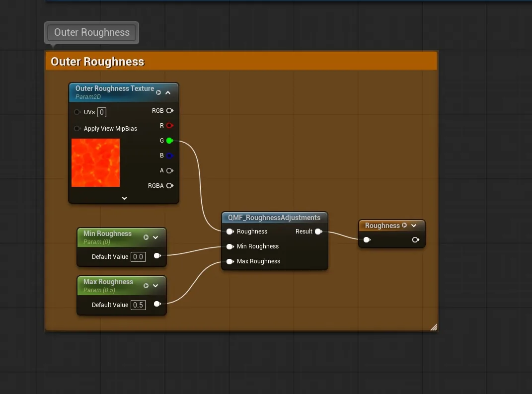Toggle the preview icon on the Roughness node header
Screen dimensions: 532x394
tap(404, 225)
